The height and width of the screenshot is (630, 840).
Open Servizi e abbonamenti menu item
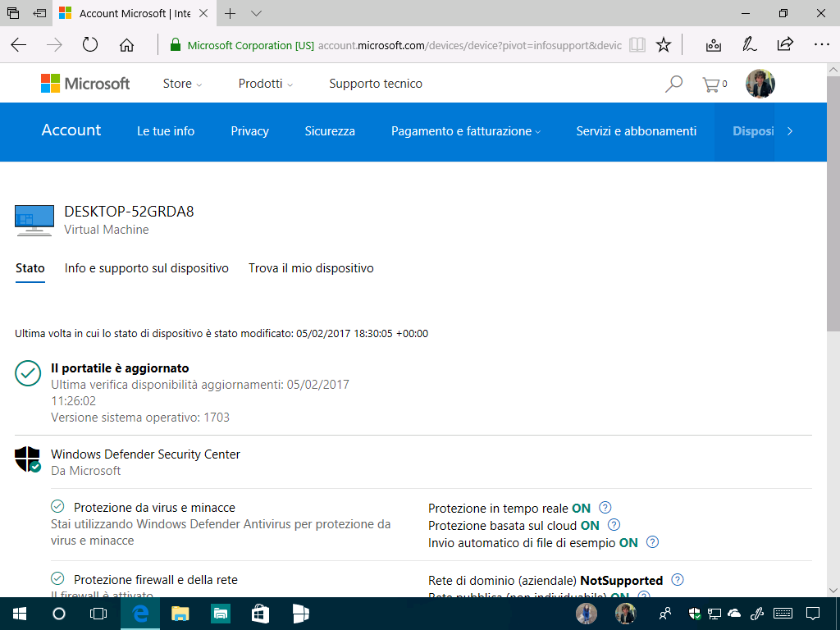(637, 131)
